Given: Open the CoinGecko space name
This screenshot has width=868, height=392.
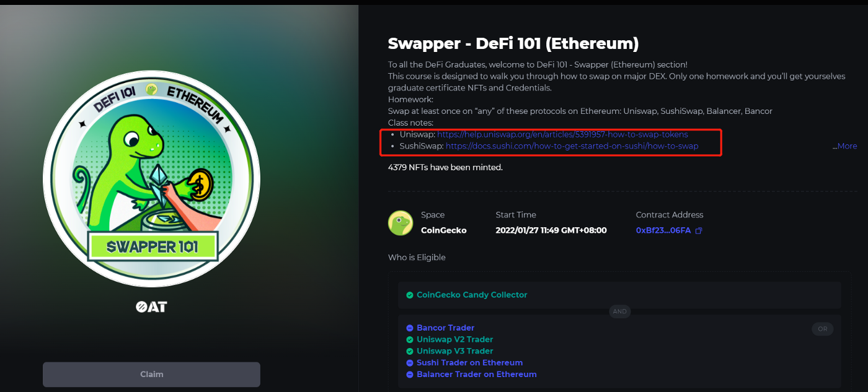Looking at the screenshot, I should coord(443,230).
